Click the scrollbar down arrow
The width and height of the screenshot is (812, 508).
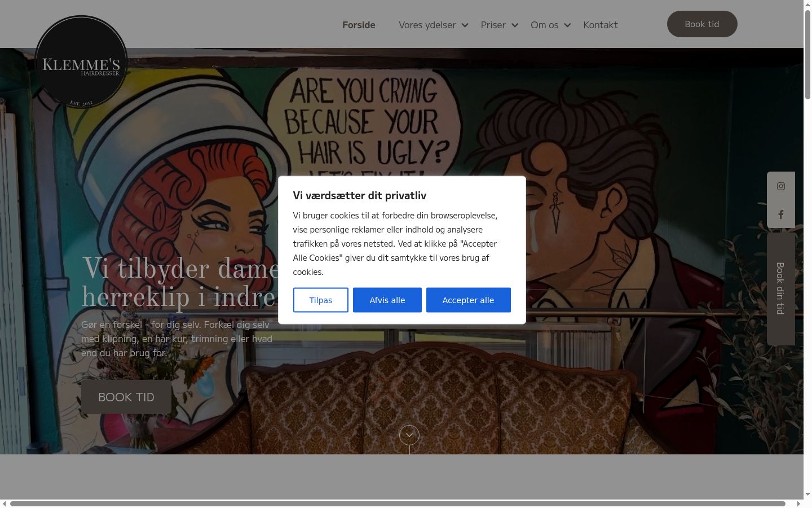[807, 494]
